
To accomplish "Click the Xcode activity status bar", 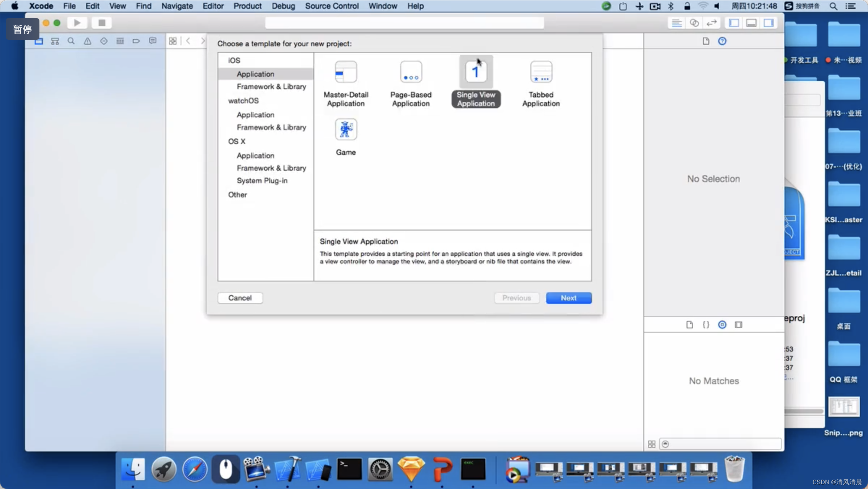I will point(404,23).
